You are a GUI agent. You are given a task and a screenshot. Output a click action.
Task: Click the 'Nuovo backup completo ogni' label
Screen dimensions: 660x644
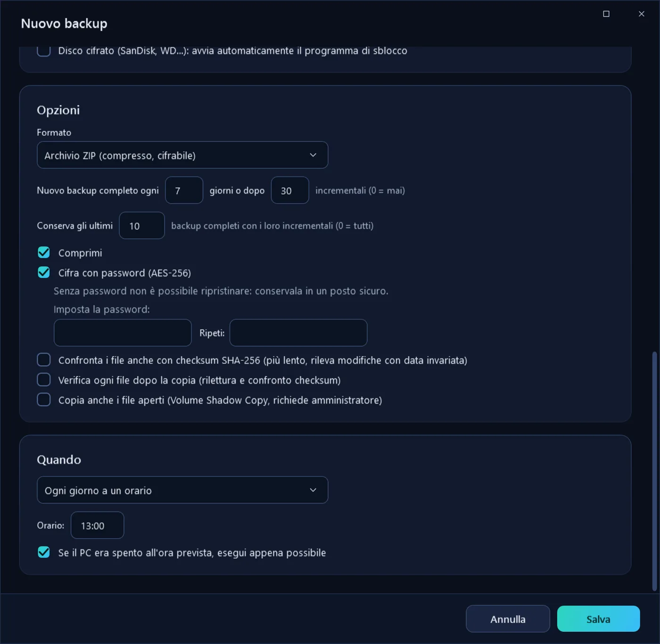point(98,190)
